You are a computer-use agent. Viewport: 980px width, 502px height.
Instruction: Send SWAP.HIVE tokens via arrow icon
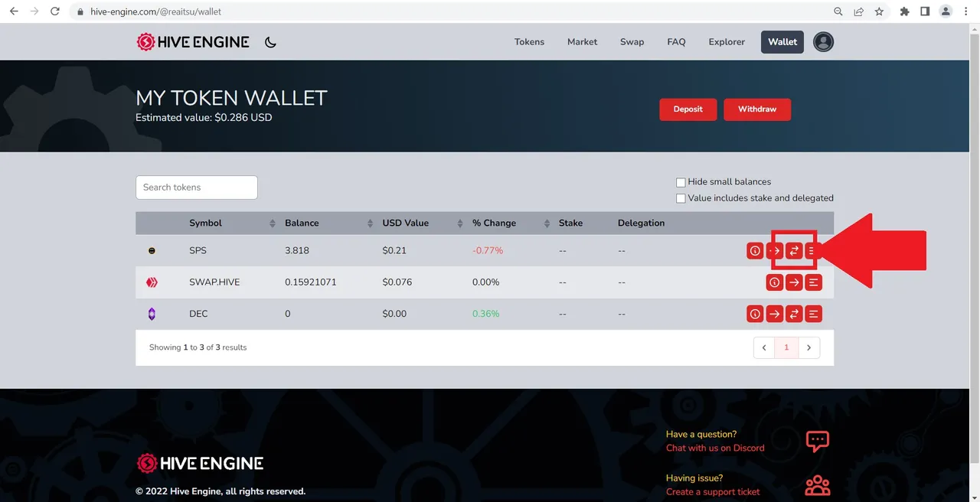click(x=794, y=282)
